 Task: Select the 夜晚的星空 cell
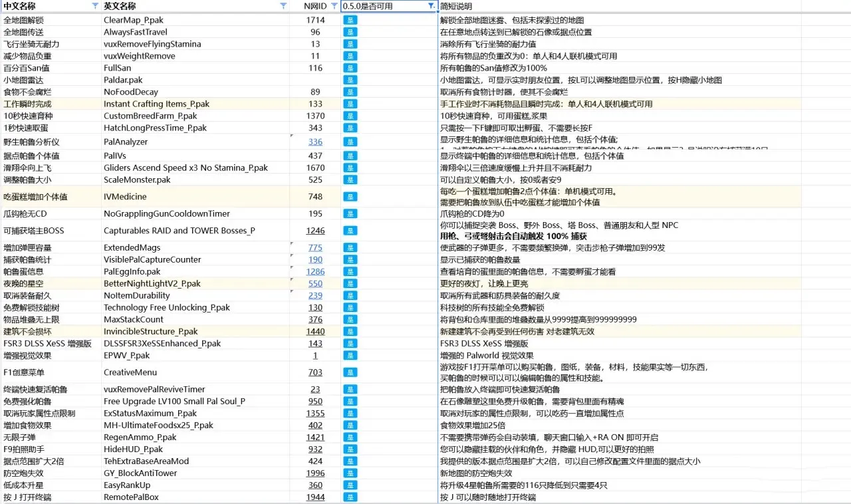click(x=51, y=283)
